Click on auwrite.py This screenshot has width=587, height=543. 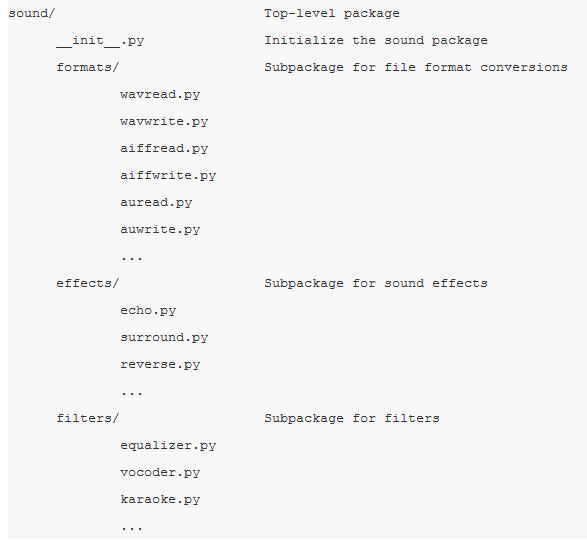click(x=160, y=229)
